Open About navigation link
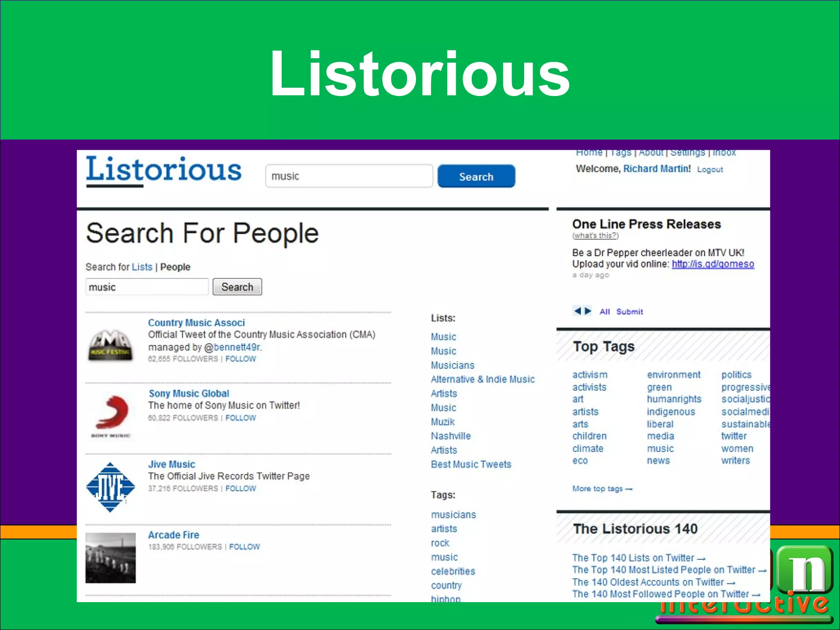This screenshot has height=630, width=840. (651, 153)
